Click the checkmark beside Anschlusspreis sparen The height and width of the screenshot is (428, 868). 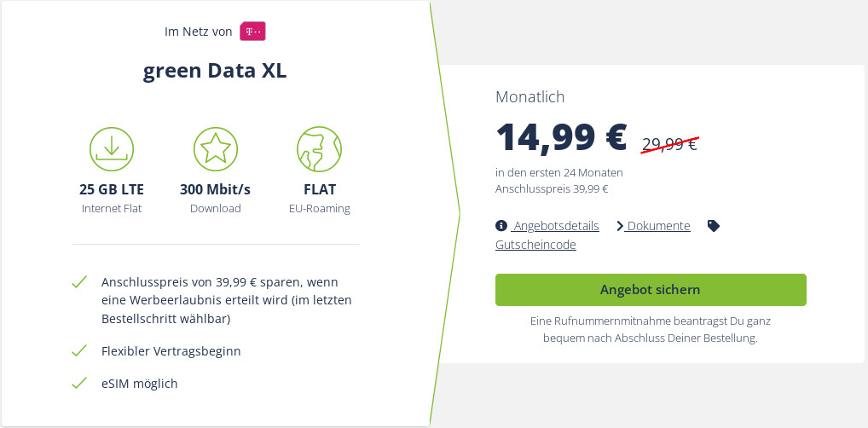point(79,282)
